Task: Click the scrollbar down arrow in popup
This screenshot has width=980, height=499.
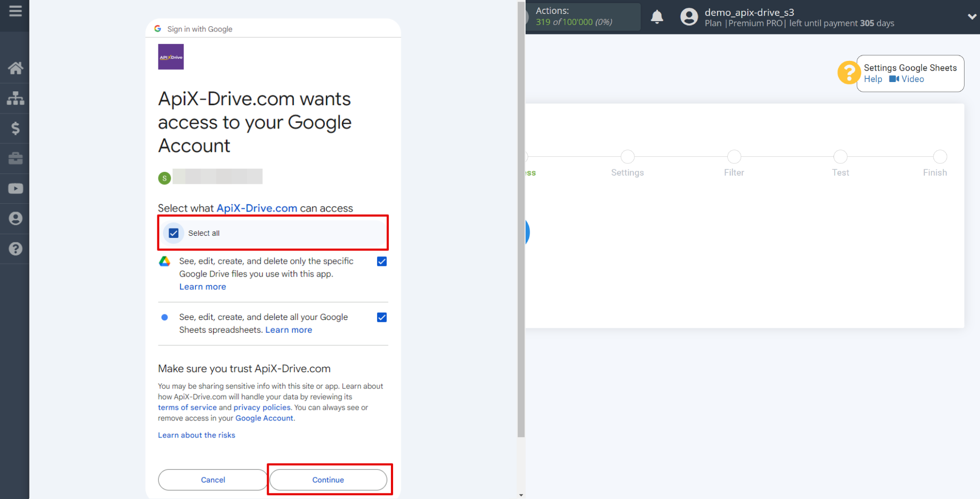Action: [x=521, y=495]
